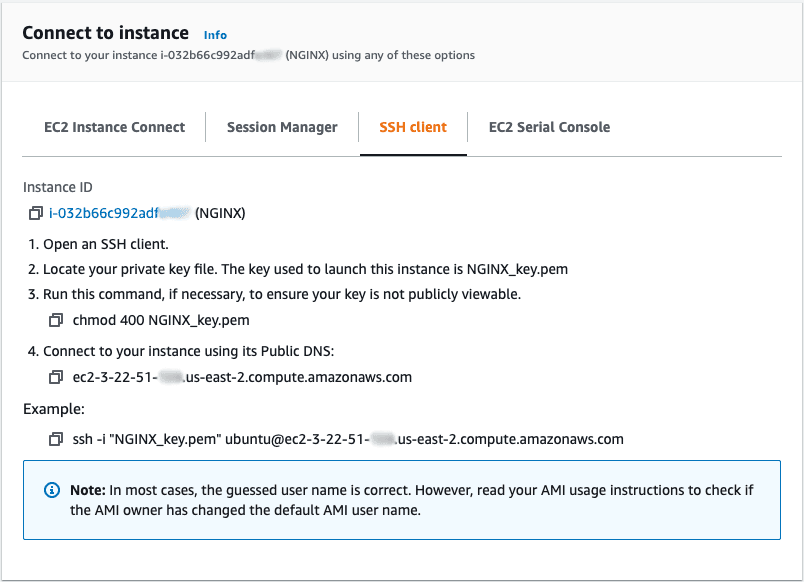Screen dimensions: 804x582
Task: Select the SSH client tab
Action: click(x=413, y=127)
